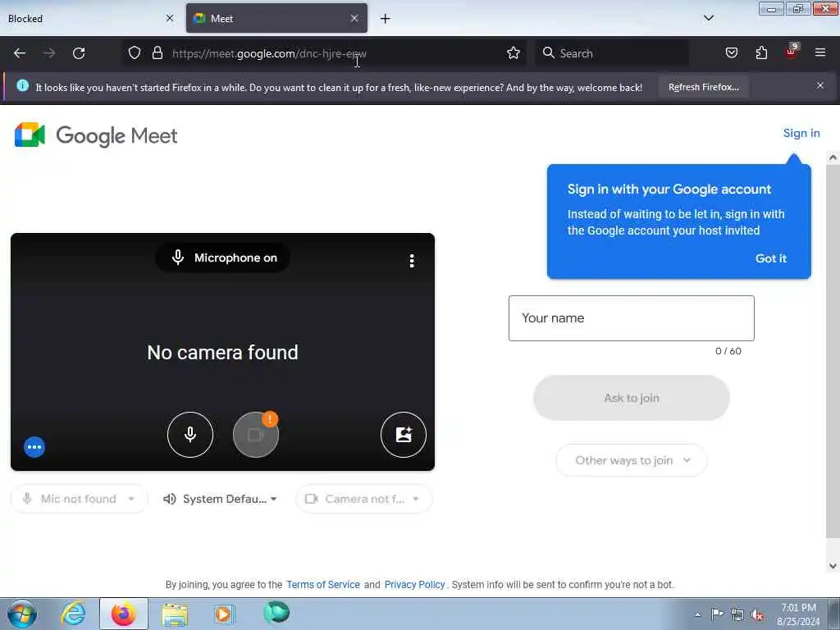840x630 pixels.
Task: Bookmark this page with the star icon
Action: click(514, 52)
